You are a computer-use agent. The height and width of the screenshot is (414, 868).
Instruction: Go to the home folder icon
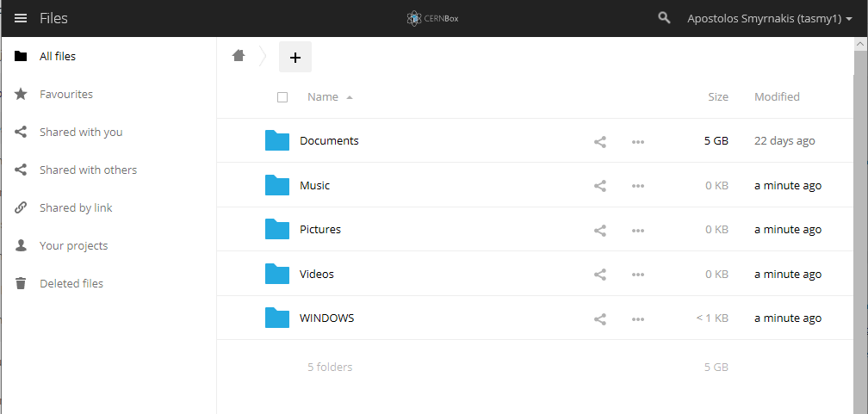click(x=239, y=55)
